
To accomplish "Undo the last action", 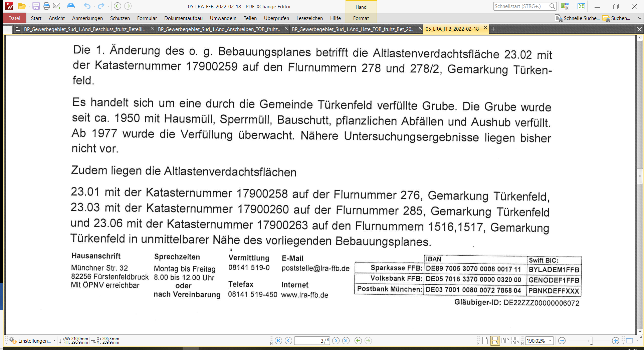I will pyautogui.click(x=87, y=6).
